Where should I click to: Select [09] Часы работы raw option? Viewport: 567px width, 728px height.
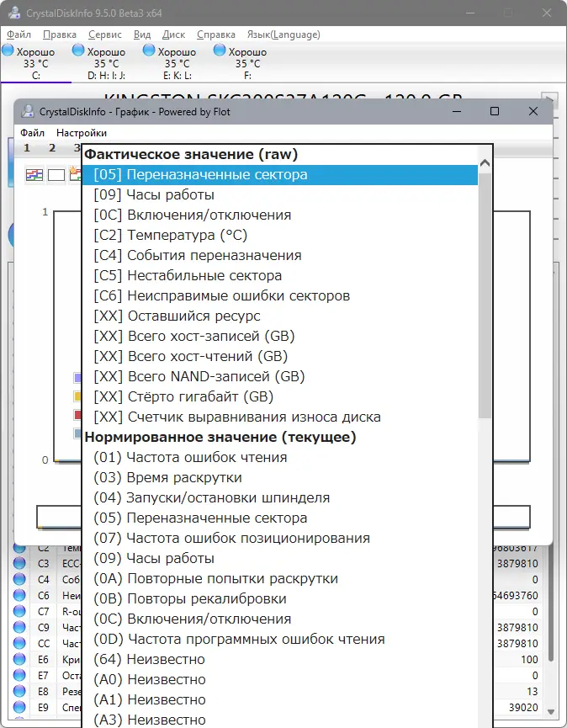280,195
